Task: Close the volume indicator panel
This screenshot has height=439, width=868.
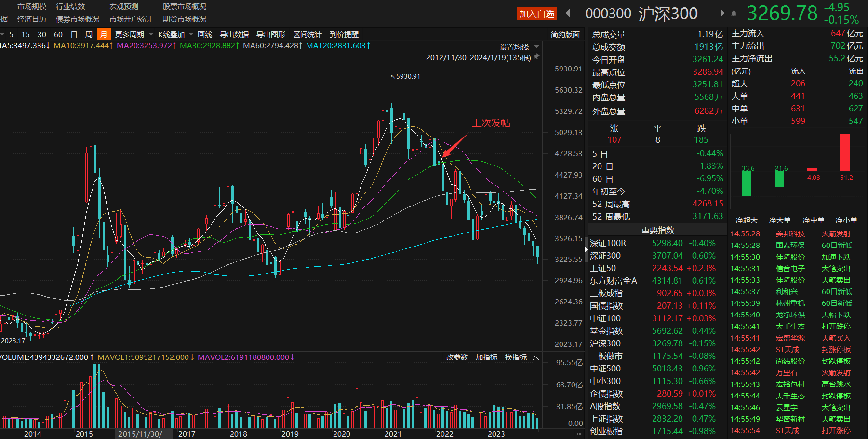Action: point(536,357)
